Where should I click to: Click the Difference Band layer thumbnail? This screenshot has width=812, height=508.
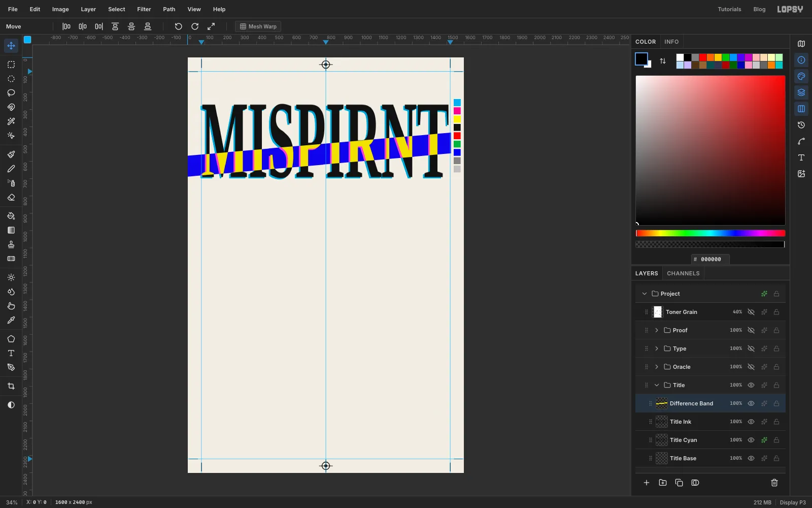point(662,403)
